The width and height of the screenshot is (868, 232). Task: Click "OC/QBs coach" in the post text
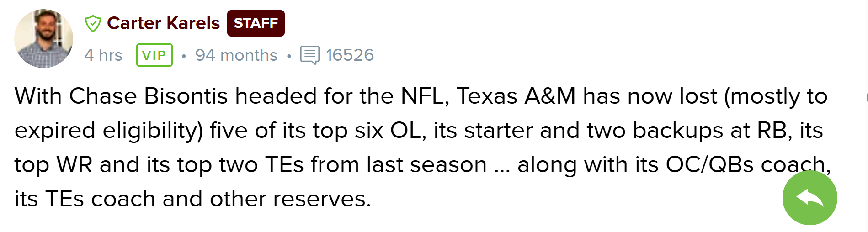(747, 165)
